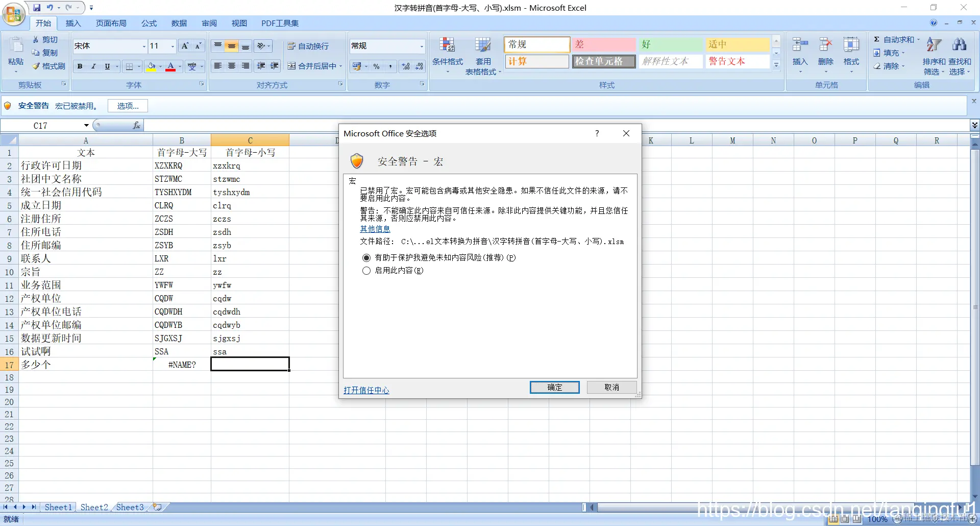Expand the formula bar
The width and height of the screenshot is (980, 526).
(974, 125)
